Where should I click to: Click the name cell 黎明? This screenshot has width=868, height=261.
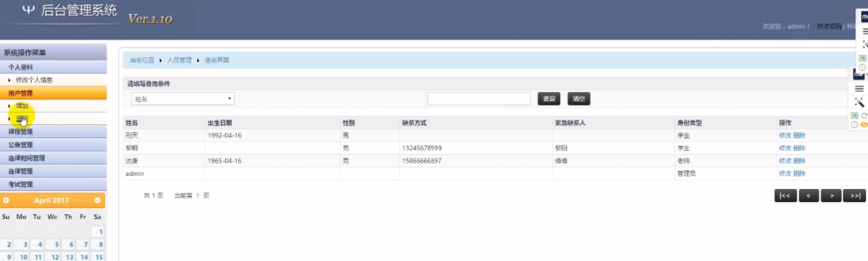(131, 148)
